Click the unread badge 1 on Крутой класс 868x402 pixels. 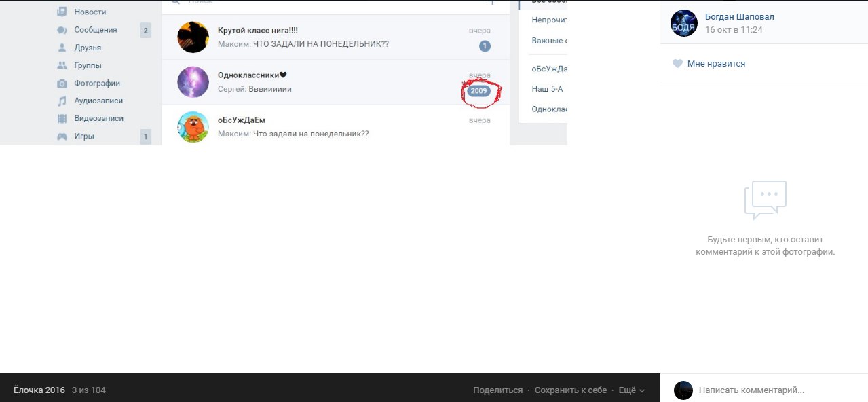tap(485, 46)
